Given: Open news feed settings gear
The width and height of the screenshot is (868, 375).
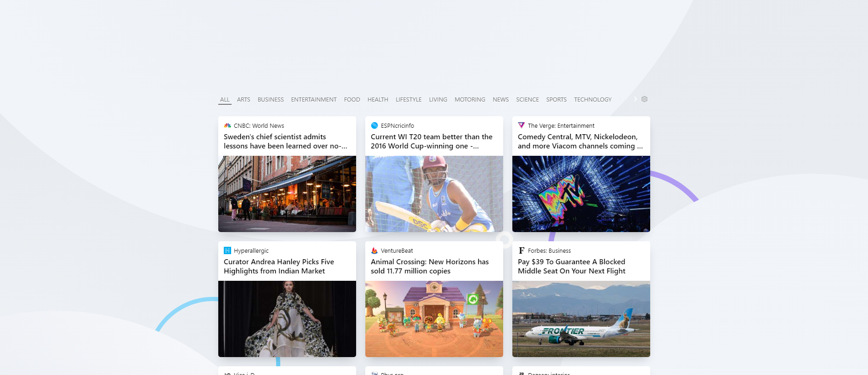Looking at the screenshot, I should tap(645, 99).
